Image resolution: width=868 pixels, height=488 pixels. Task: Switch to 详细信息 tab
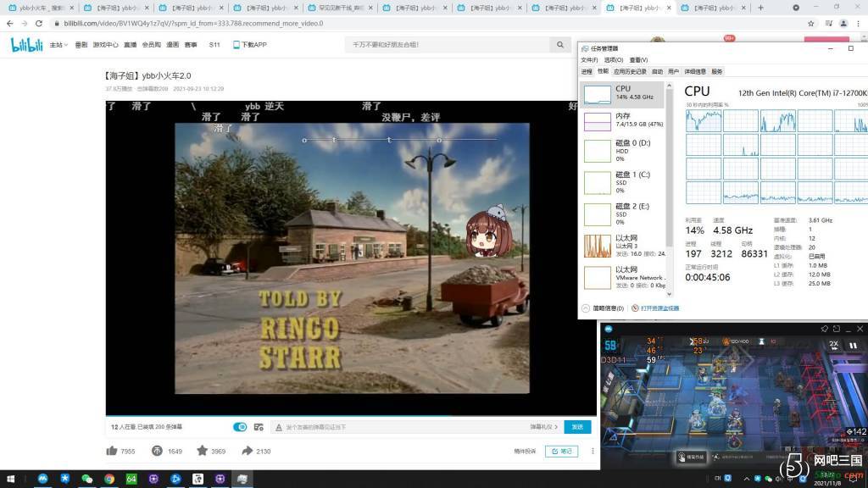click(x=695, y=71)
